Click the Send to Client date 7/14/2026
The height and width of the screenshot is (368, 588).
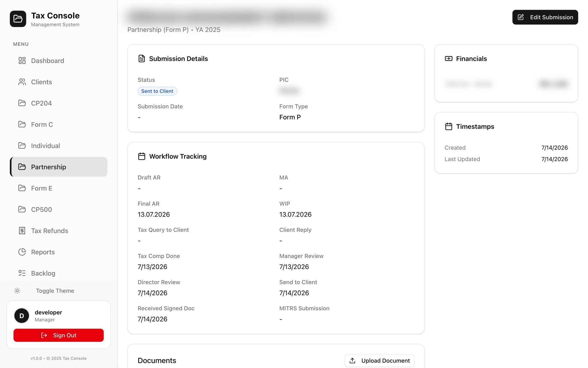click(x=294, y=293)
